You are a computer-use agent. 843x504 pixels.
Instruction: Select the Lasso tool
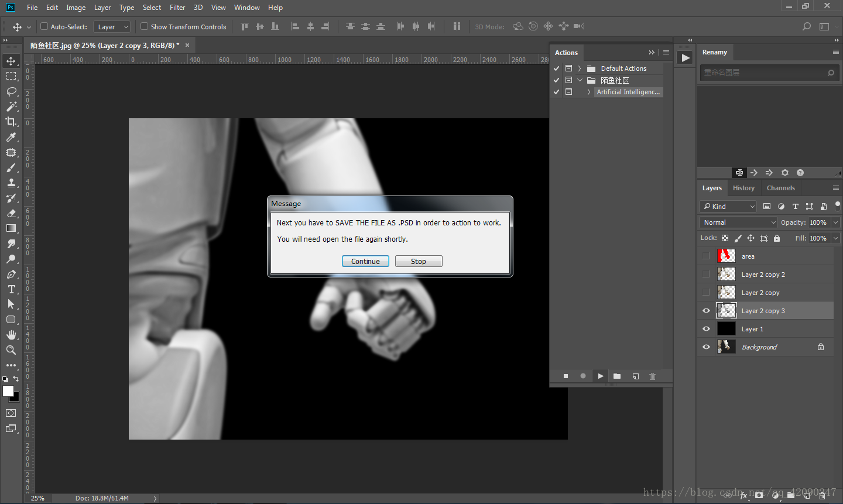pos(11,91)
